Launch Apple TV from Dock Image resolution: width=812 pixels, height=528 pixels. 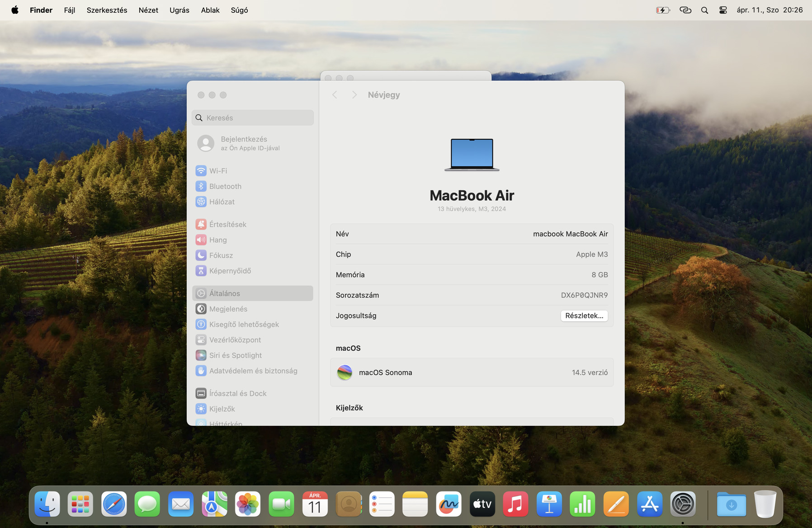482,504
